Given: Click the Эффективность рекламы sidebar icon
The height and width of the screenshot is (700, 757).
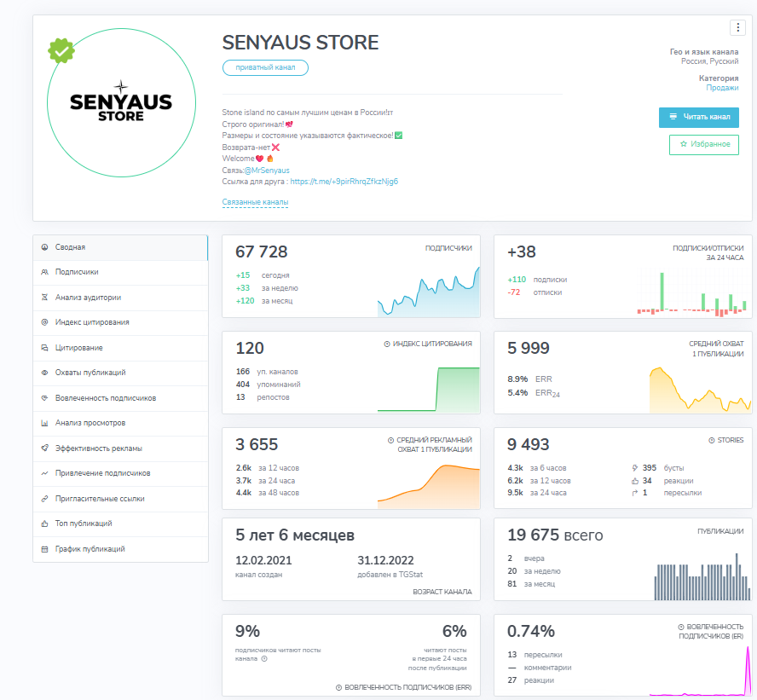Looking at the screenshot, I should (44, 448).
